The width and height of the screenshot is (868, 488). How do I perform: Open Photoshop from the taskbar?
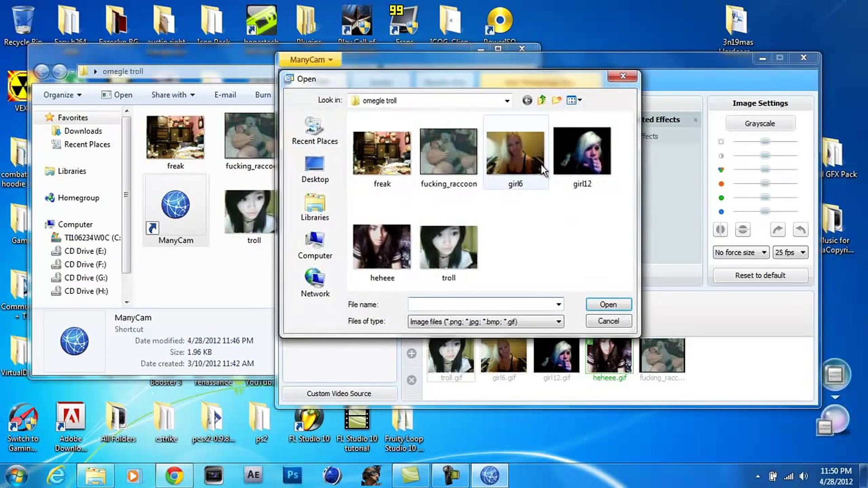pyautogui.click(x=292, y=475)
